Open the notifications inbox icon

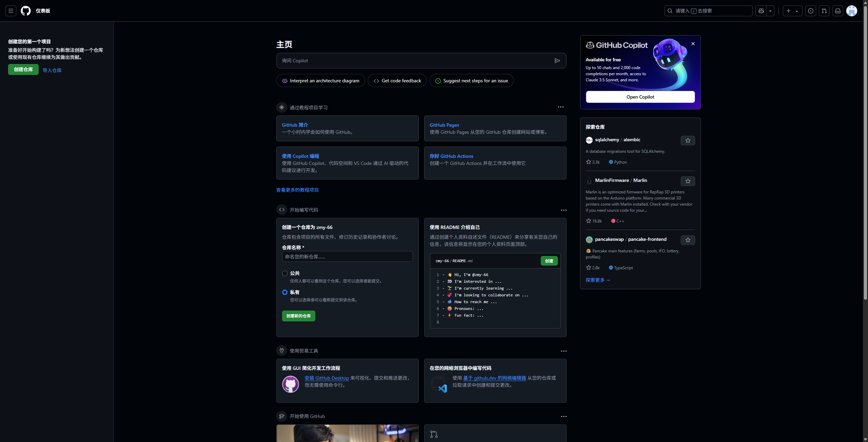[838, 11]
